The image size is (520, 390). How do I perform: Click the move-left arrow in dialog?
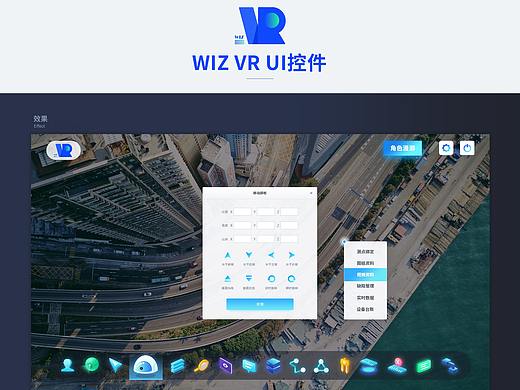[271, 255]
